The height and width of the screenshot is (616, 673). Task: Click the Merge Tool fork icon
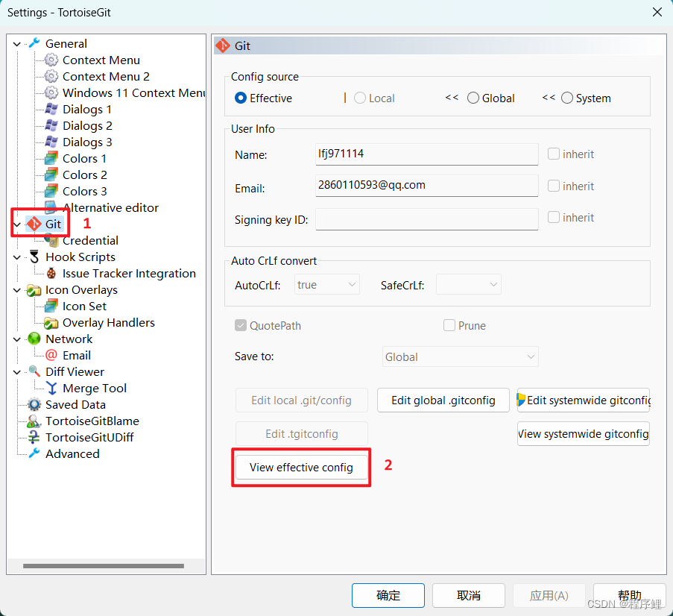51,388
